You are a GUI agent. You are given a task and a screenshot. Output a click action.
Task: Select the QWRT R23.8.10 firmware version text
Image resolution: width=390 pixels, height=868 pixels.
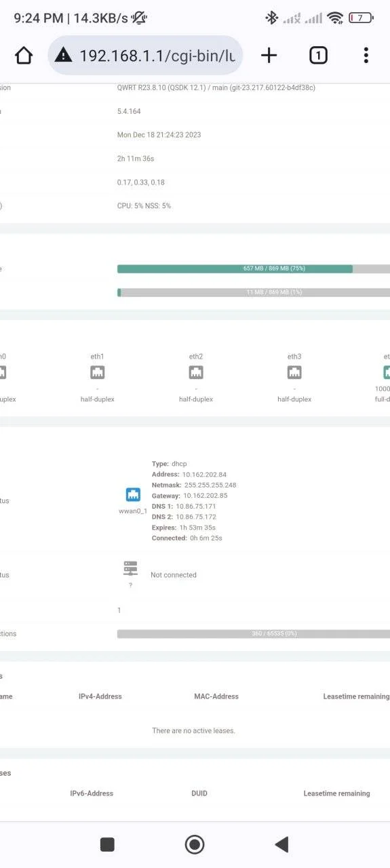[216, 87]
